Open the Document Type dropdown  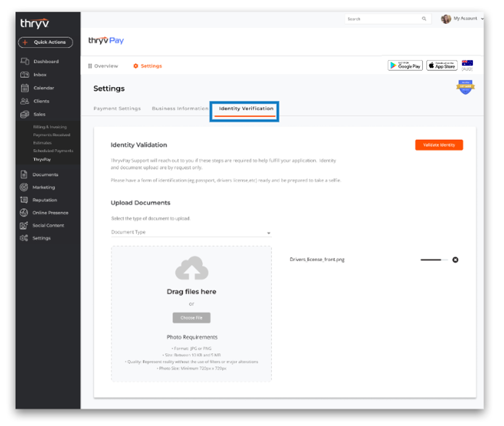point(191,232)
